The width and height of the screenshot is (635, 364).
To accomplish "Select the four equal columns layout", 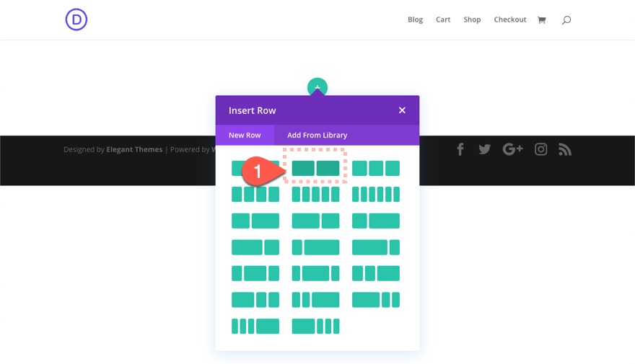I will 255,195.
